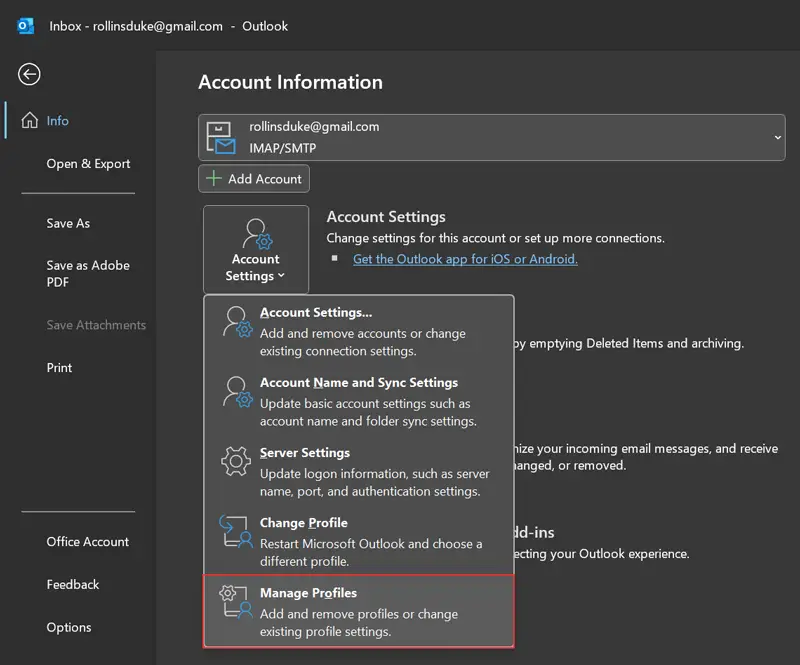Choose Save as Adobe PDF

[88, 274]
